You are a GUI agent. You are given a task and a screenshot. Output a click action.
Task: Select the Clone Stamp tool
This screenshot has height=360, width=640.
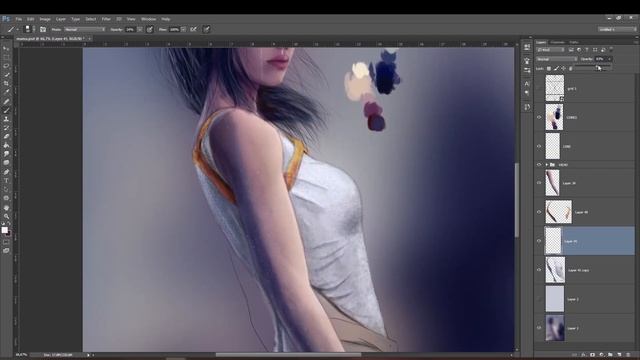click(6, 119)
